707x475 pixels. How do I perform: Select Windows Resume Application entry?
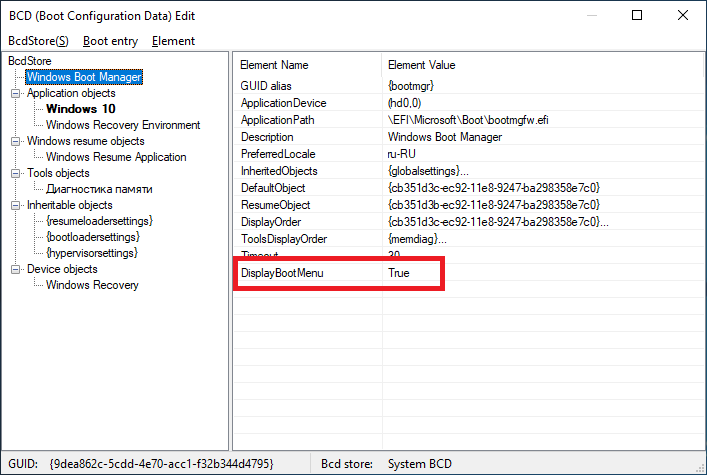click(116, 157)
